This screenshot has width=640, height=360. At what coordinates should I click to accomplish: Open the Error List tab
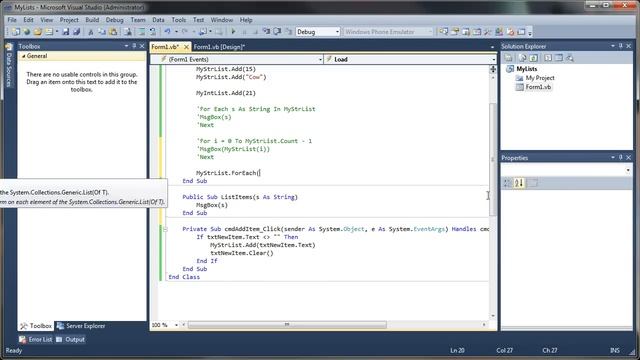click(x=36, y=339)
